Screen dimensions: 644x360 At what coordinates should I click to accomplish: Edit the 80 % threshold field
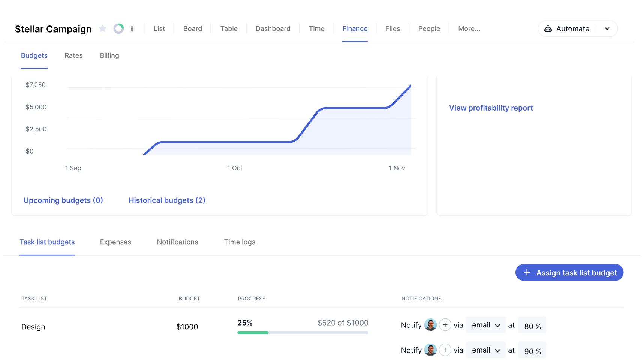click(x=532, y=326)
